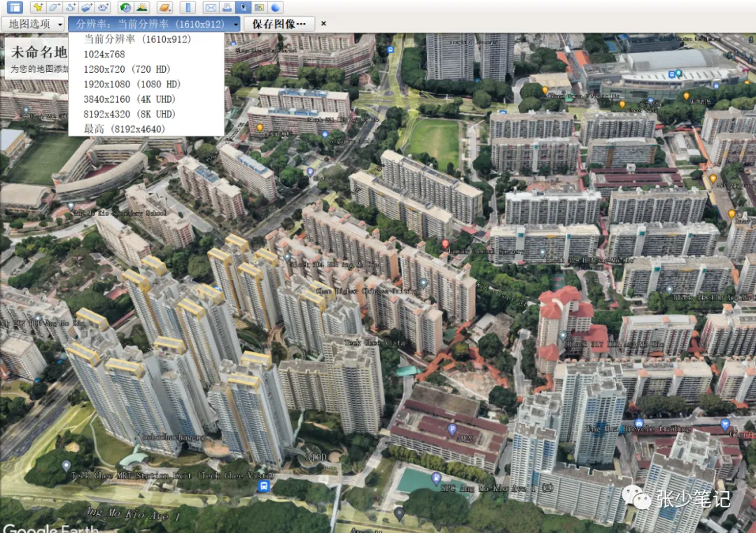
Task: Click the Ang Mo Kio Secondary School pin
Action: tap(71, 207)
